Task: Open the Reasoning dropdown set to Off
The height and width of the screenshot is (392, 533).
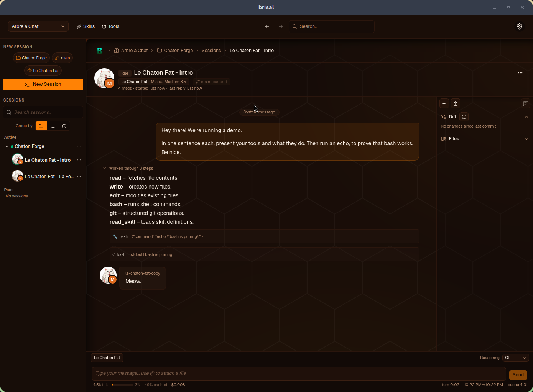Action: [516, 358]
